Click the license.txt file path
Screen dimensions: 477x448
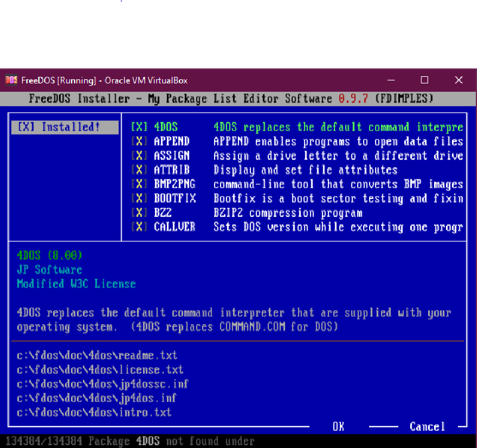100,370
